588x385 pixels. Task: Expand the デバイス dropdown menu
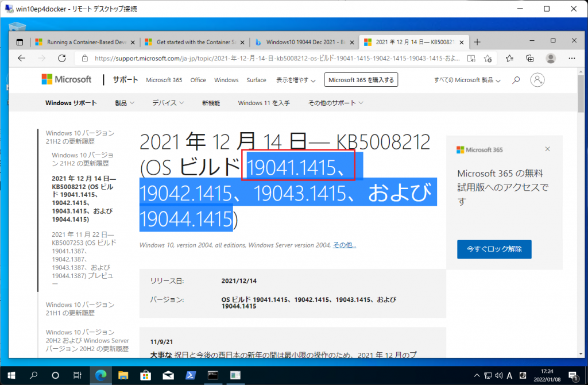168,103
